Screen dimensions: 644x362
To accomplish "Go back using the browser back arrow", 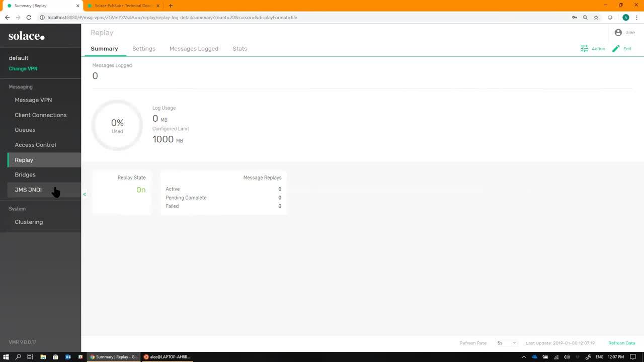I will [7, 17].
